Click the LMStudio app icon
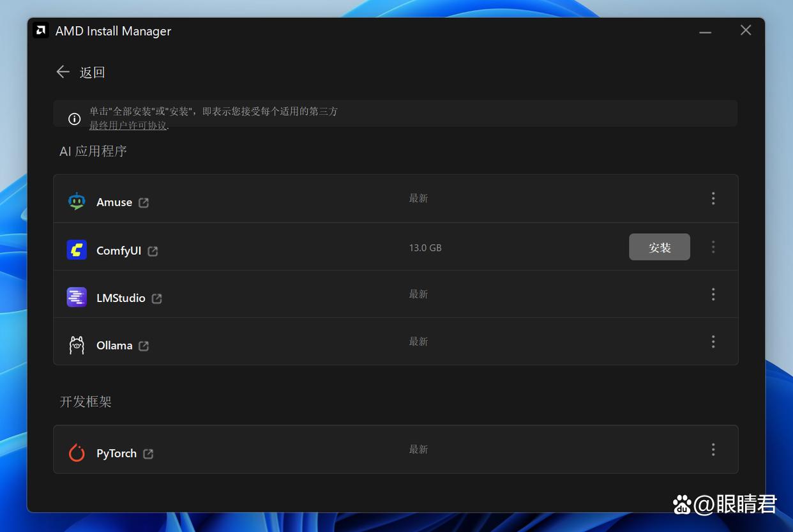Screen dimensions: 793x532 pyautogui.click(x=77, y=297)
